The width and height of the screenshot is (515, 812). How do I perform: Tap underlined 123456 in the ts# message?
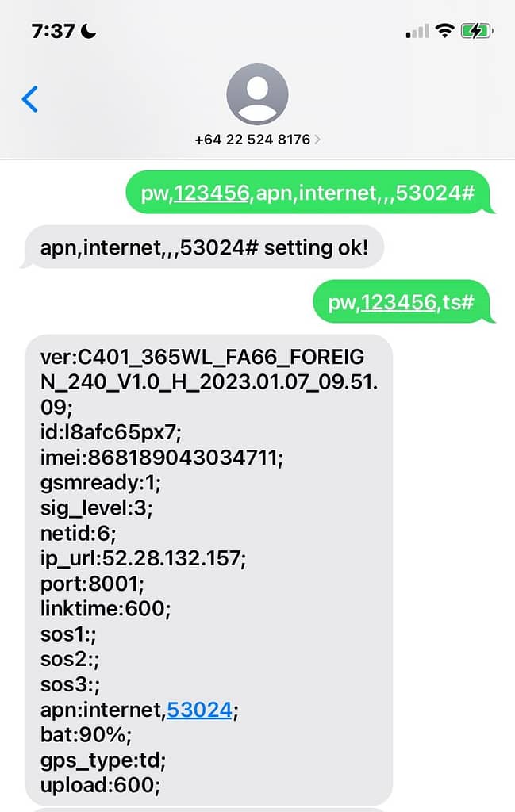(398, 302)
